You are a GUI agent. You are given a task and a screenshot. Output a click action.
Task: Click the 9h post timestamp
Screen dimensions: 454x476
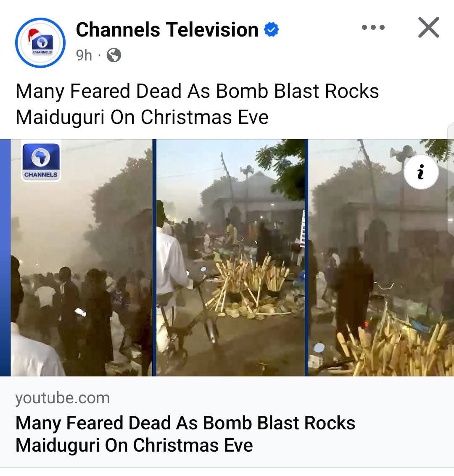84,55
